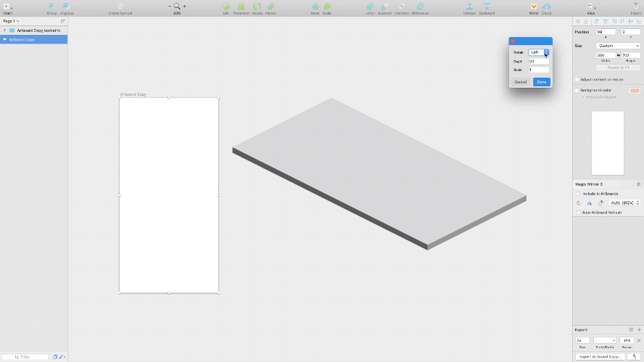This screenshot has height=362, width=644.
Task: Collapse the Artboard Copy layer
Action: 4,39
